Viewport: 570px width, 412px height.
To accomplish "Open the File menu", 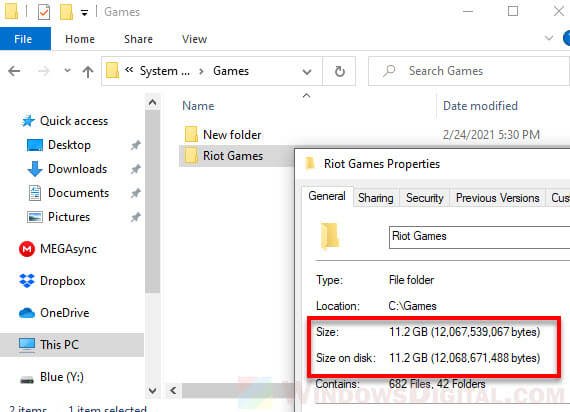I will click(x=23, y=39).
